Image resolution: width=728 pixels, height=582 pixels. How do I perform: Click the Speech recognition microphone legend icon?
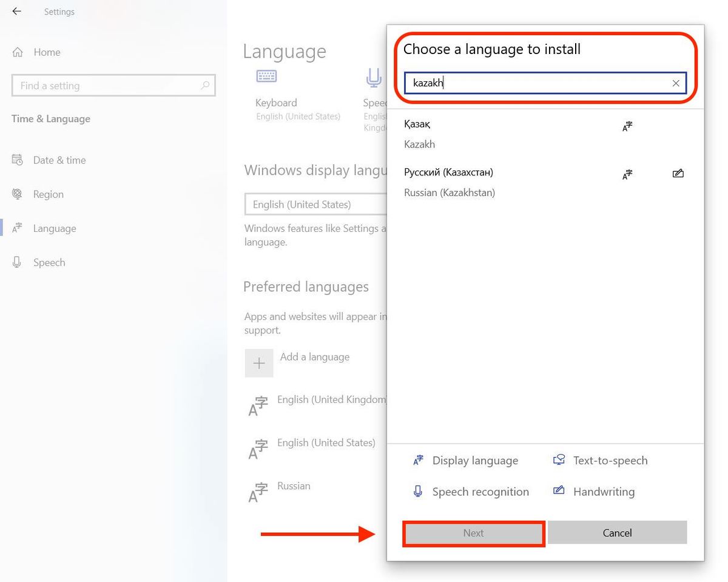(x=417, y=492)
